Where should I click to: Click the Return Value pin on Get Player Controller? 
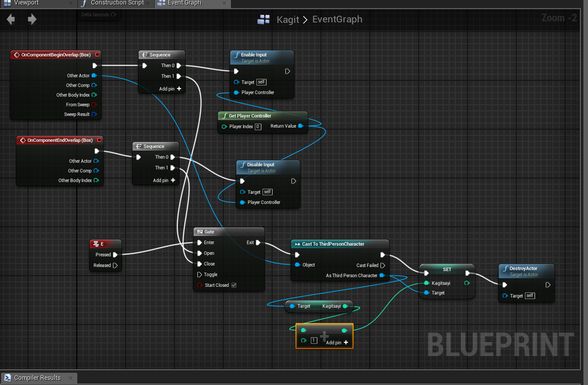(x=301, y=126)
